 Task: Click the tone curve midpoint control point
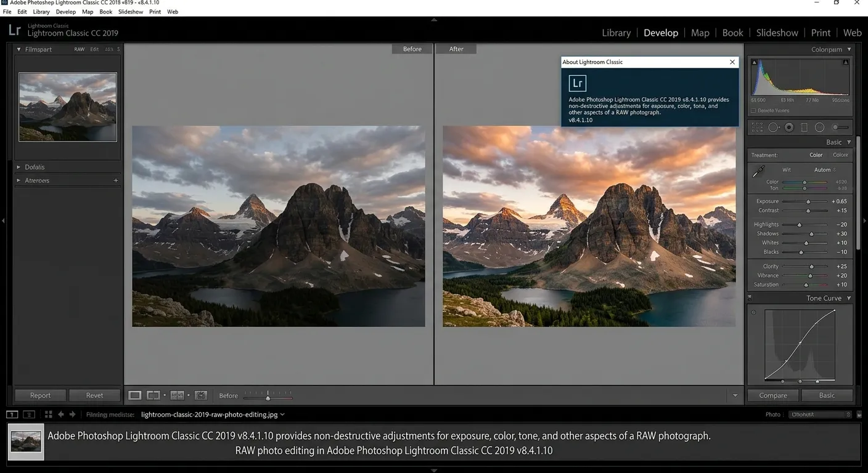click(800, 343)
